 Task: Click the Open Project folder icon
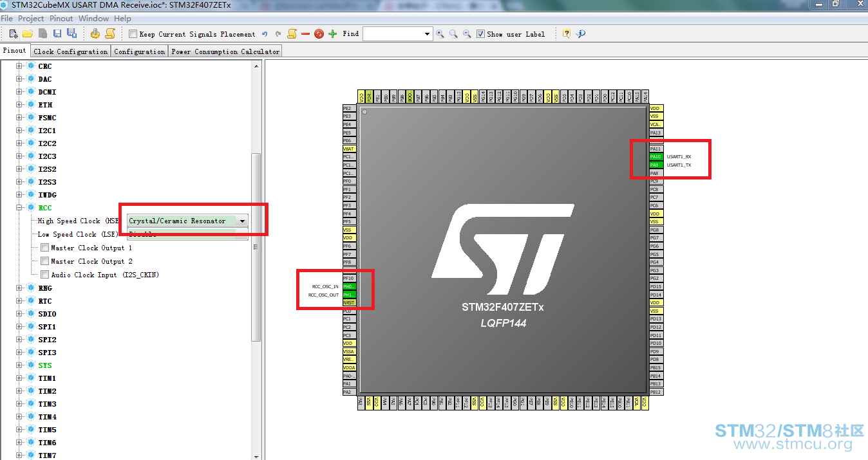28,33
